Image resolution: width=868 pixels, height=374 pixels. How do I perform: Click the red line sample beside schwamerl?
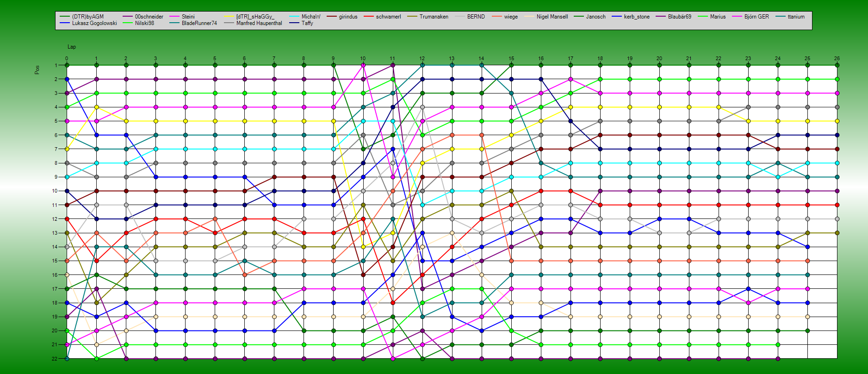click(x=369, y=17)
